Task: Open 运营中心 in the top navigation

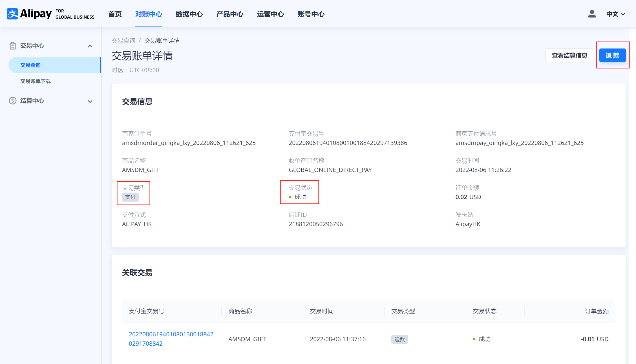Action: (270, 14)
